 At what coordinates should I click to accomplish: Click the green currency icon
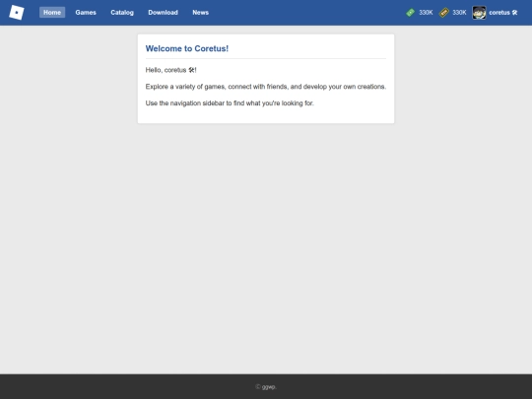410,13
